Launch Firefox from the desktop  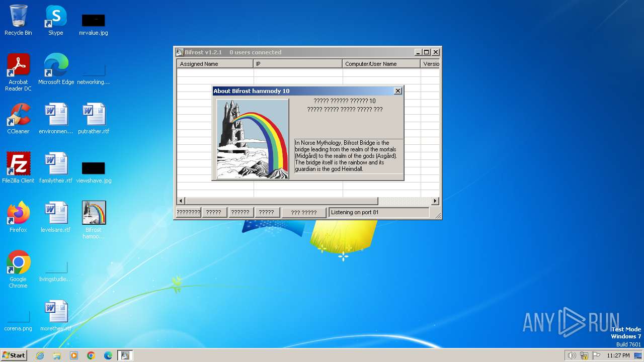pyautogui.click(x=18, y=217)
